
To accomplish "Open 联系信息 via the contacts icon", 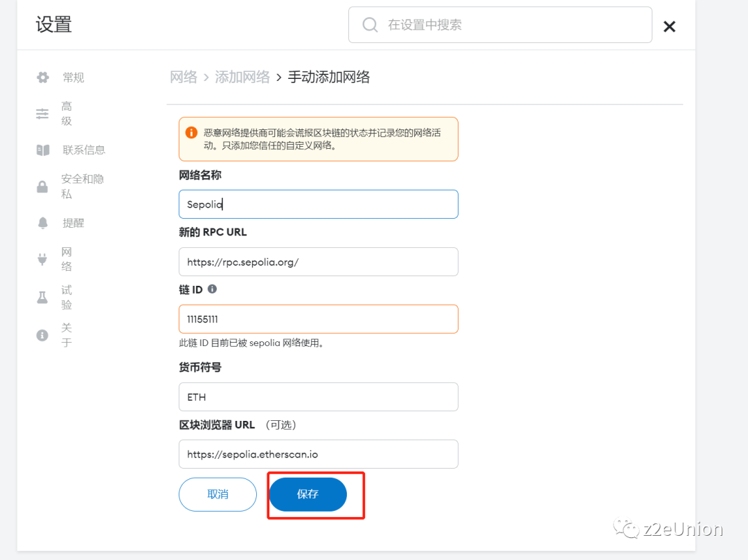I will (x=44, y=150).
